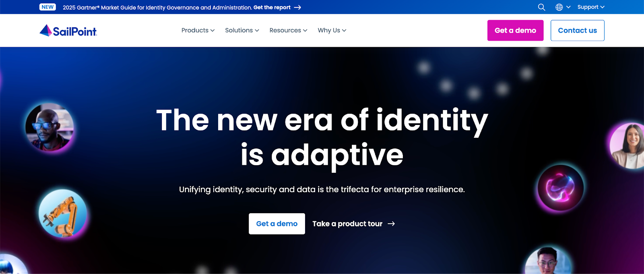The height and width of the screenshot is (274, 644).
Task: Click chevron beside the globe icon
Action: 568,7
